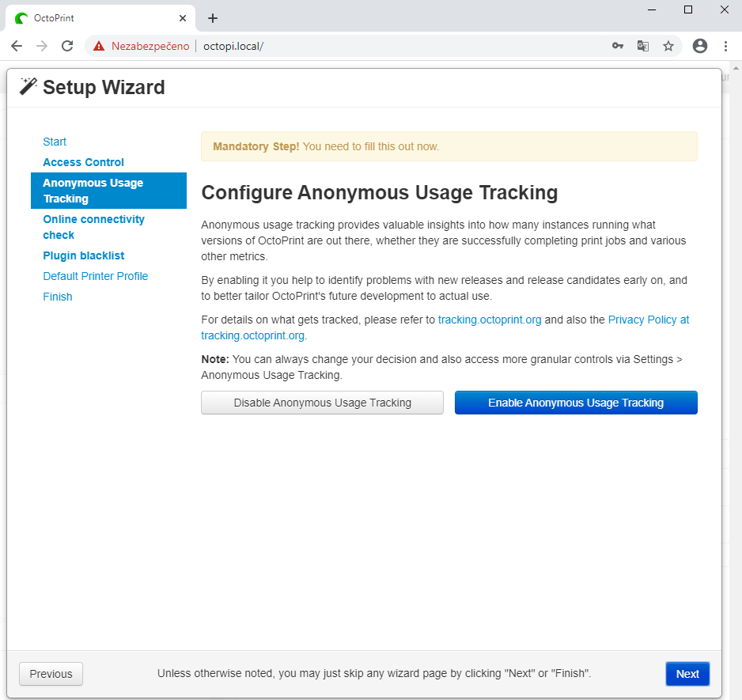
Task: Go to Start wizard step
Action: point(55,142)
